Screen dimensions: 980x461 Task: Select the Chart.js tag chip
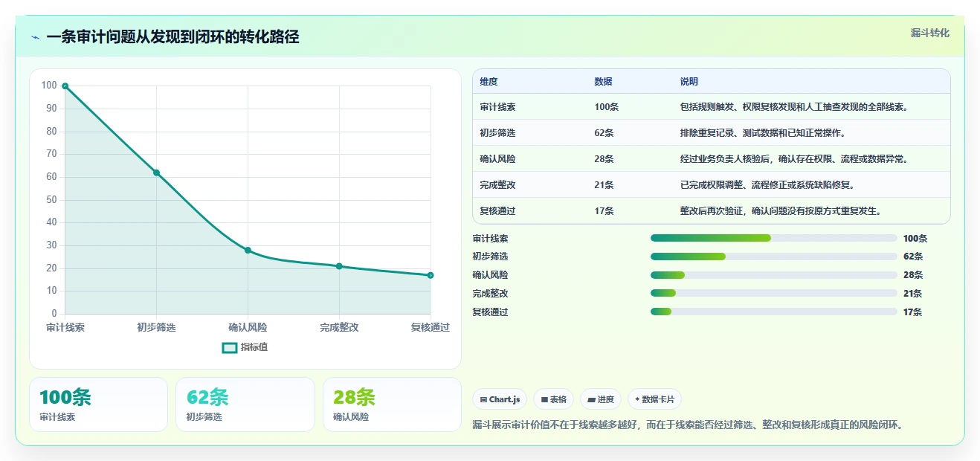(x=500, y=399)
